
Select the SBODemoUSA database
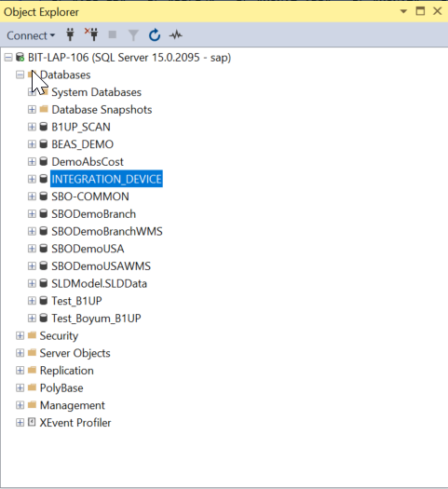pos(88,249)
